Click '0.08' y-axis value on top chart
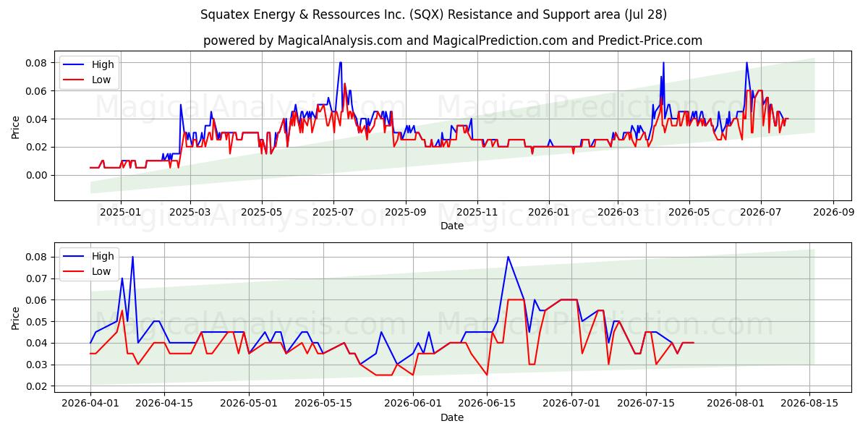The width and height of the screenshot is (868, 434). [x=38, y=63]
